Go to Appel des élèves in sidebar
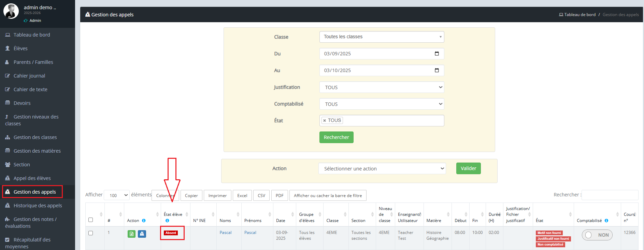644x250 pixels. (x=32, y=178)
